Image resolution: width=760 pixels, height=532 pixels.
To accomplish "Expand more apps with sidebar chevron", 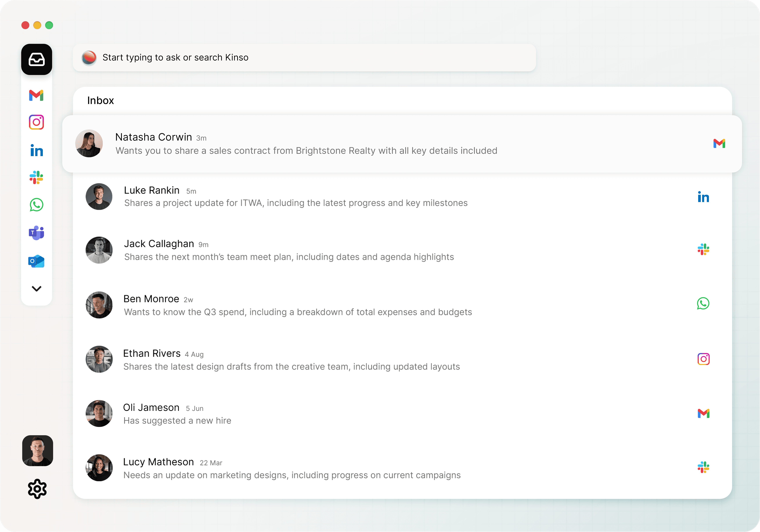I will click(36, 289).
